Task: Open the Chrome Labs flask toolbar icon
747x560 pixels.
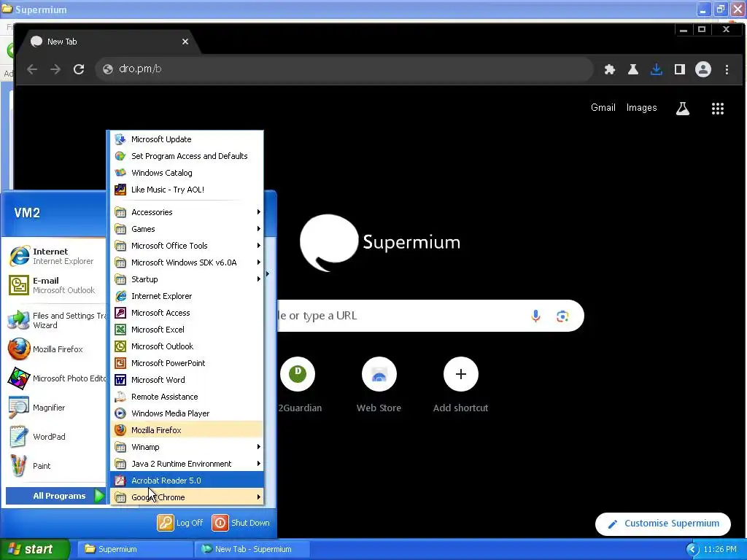Action: (x=632, y=69)
